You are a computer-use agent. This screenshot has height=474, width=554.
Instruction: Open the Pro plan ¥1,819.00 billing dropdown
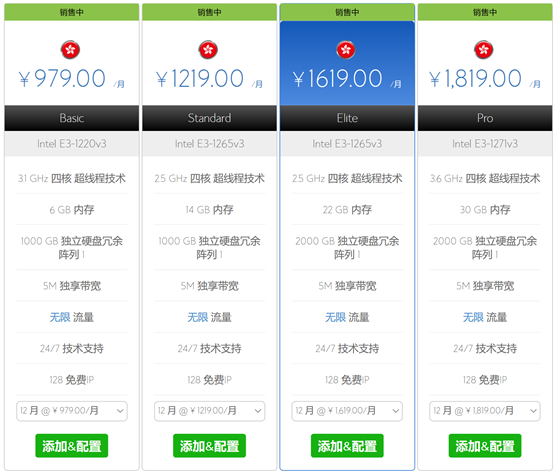(485, 411)
